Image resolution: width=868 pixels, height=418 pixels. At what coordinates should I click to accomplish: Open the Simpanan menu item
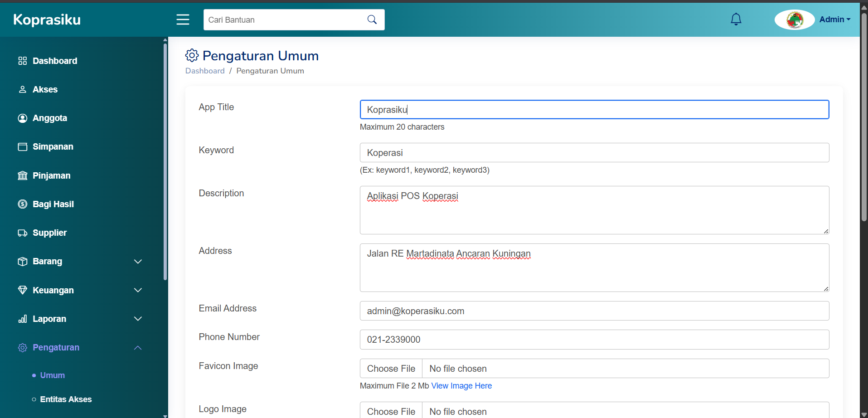(x=53, y=147)
